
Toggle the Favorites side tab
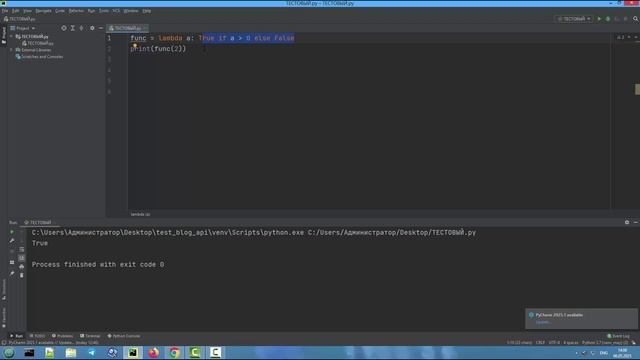pos(4,318)
